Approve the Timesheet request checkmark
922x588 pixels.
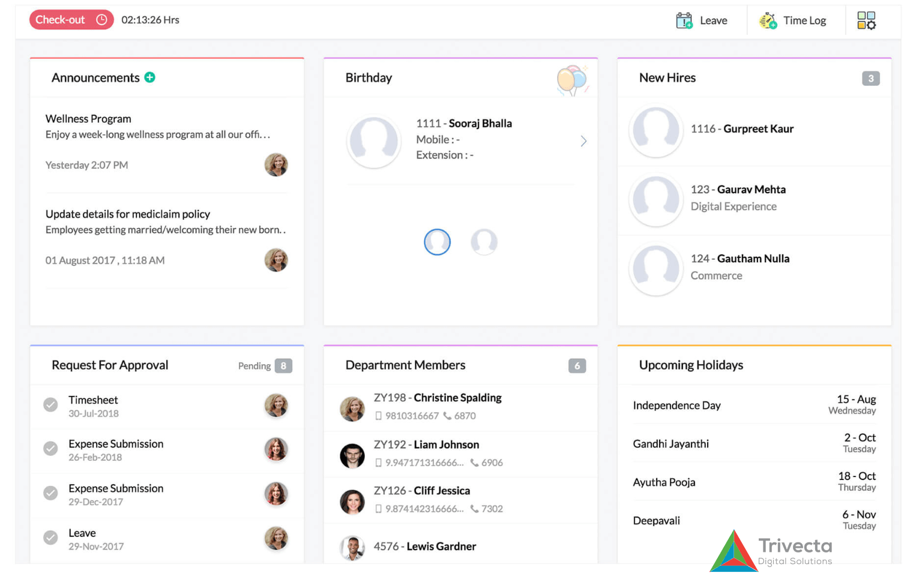(51, 405)
